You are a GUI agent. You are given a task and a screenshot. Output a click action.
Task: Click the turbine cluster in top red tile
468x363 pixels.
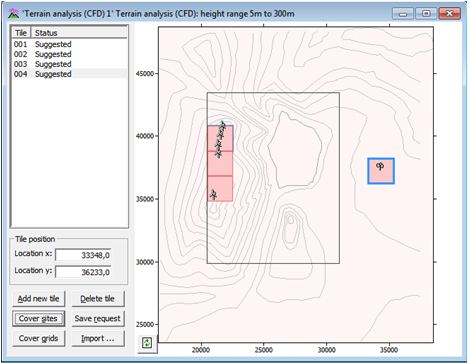(x=220, y=139)
